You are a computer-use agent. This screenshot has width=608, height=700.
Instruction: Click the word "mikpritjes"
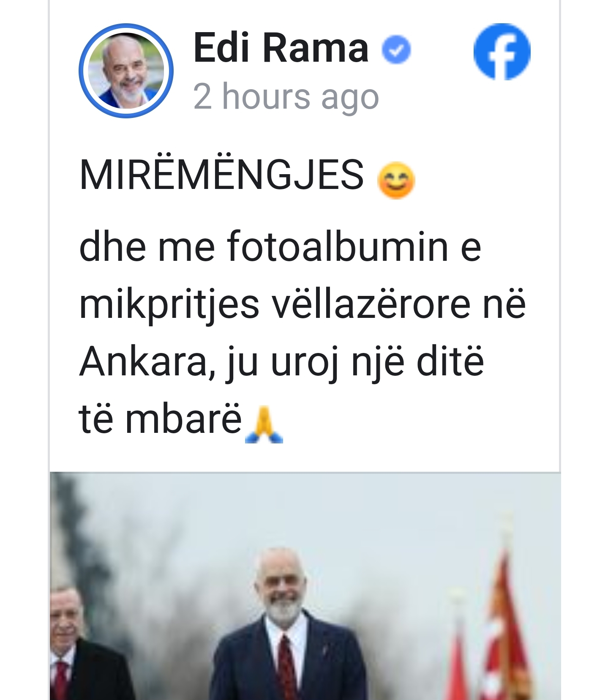pyautogui.click(x=169, y=306)
